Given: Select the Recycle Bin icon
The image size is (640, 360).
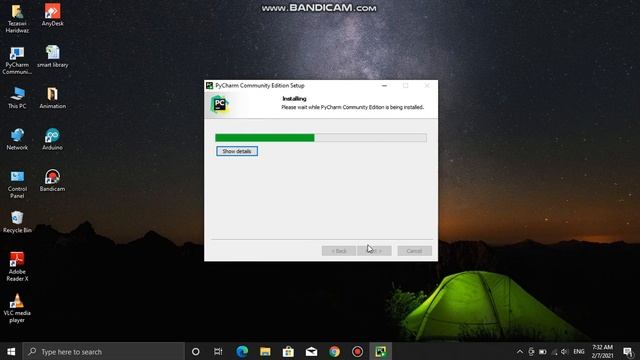Looking at the screenshot, I should (17, 222).
